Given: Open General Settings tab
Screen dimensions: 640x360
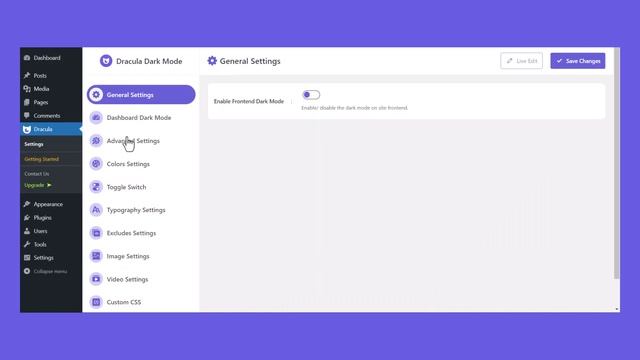Looking at the screenshot, I should (x=141, y=95).
